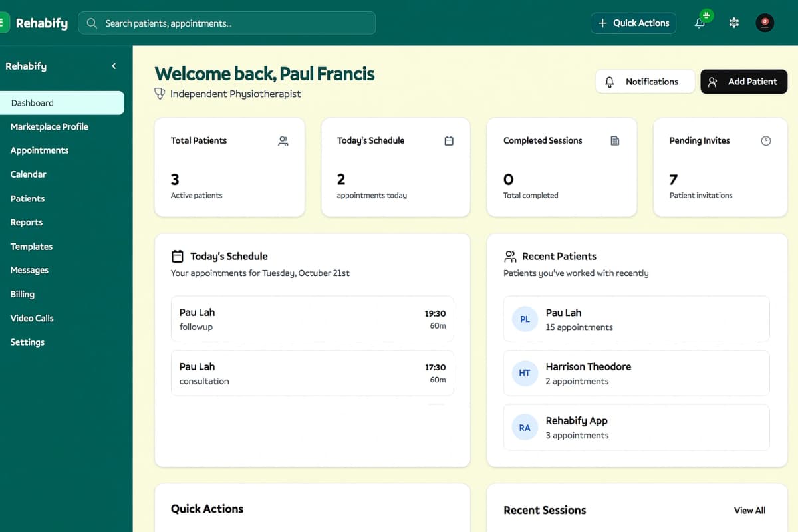The width and height of the screenshot is (798, 532).
Task: Click the people icon beside Recent Patients
Action: coord(510,256)
